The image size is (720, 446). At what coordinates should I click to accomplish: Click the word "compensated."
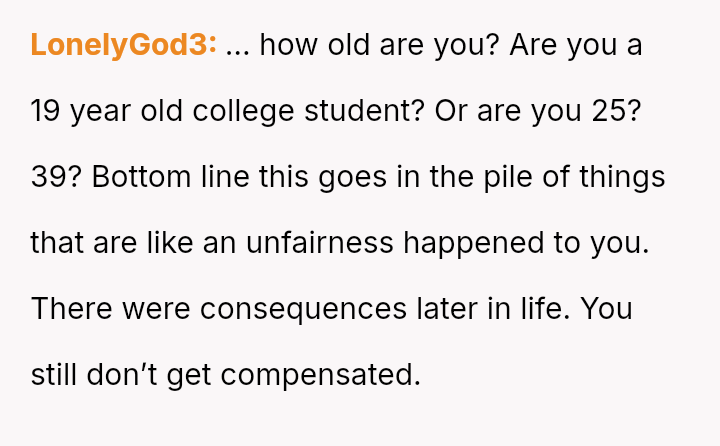(x=319, y=375)
